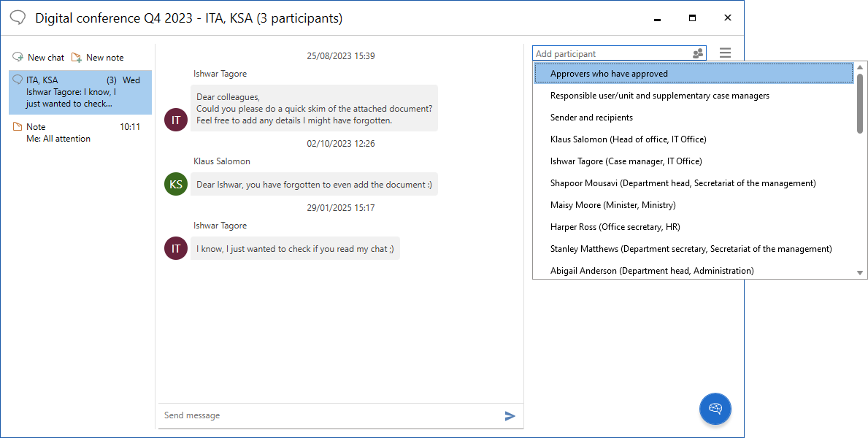Select Sender and recipients from the list
Screen dimensions: 868x438
pos(591,118)
